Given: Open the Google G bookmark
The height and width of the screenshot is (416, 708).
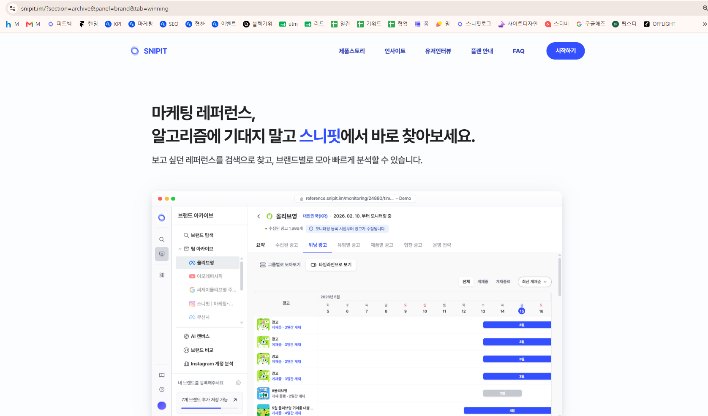Looking at the screenshot, I should [x=590, y=24].
